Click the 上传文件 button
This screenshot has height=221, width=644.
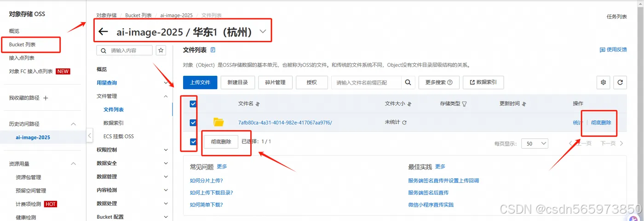tap(200, 83)
